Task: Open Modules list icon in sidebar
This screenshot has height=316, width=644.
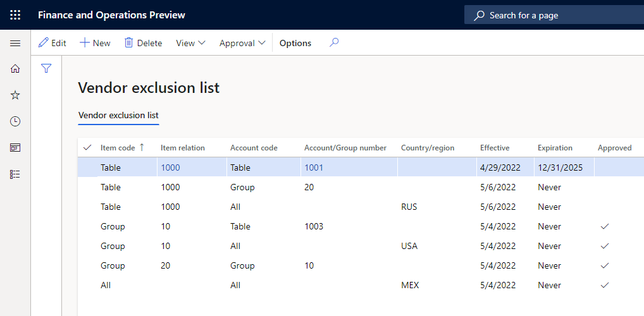Action: [x=15, y=174]
